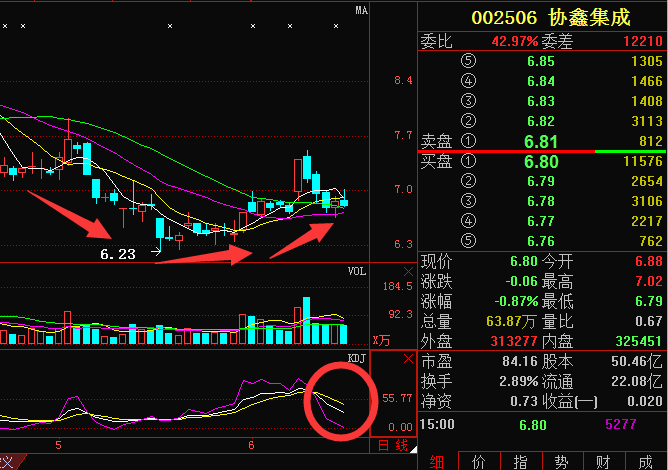
Task: Open the 成 transactions tab
Action: click(x=646, y=461)
